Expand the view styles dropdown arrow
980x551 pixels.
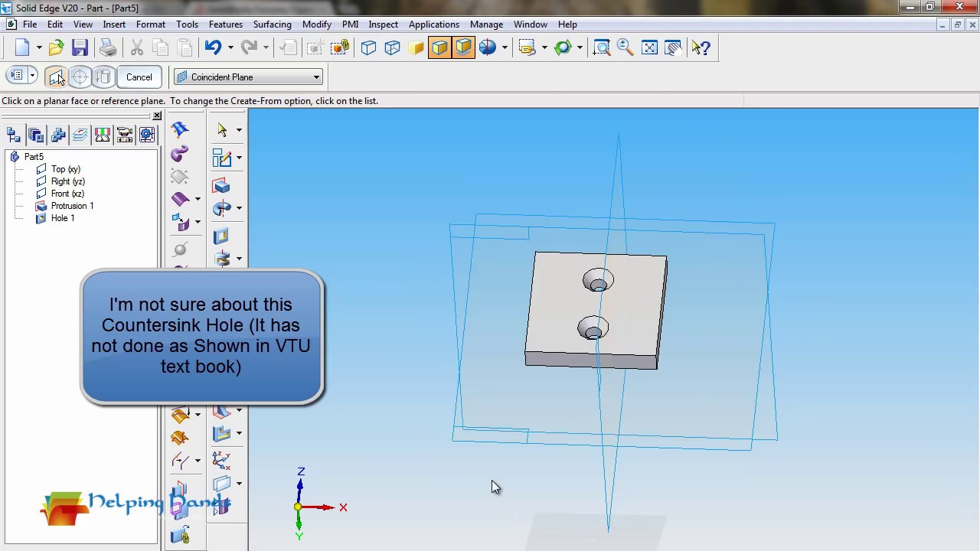point(505,47)
